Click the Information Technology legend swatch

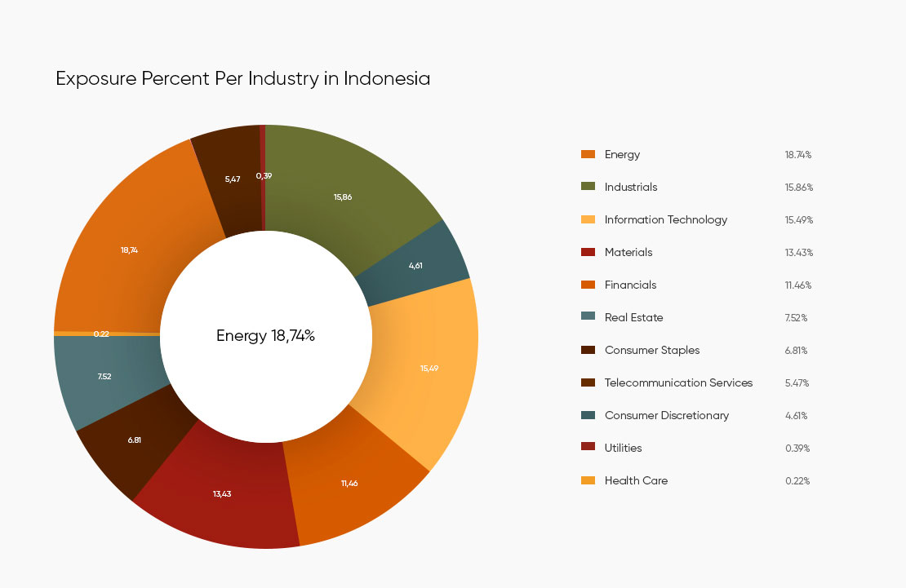(x=588, y=219)
